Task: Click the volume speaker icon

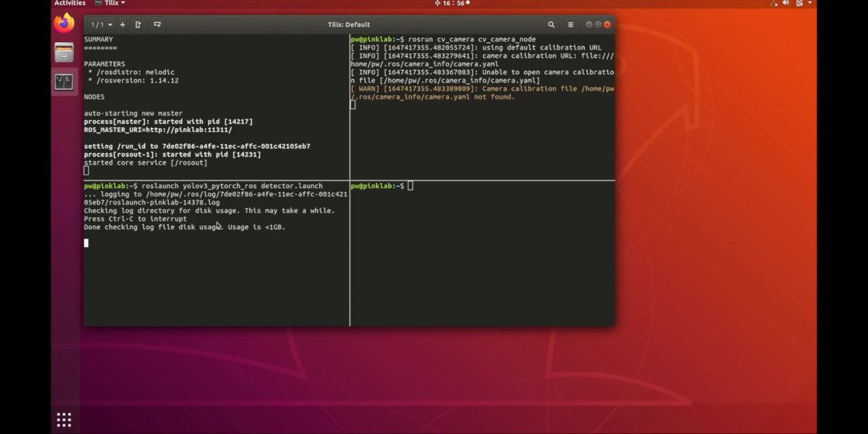Action: [x=787, y=3]
